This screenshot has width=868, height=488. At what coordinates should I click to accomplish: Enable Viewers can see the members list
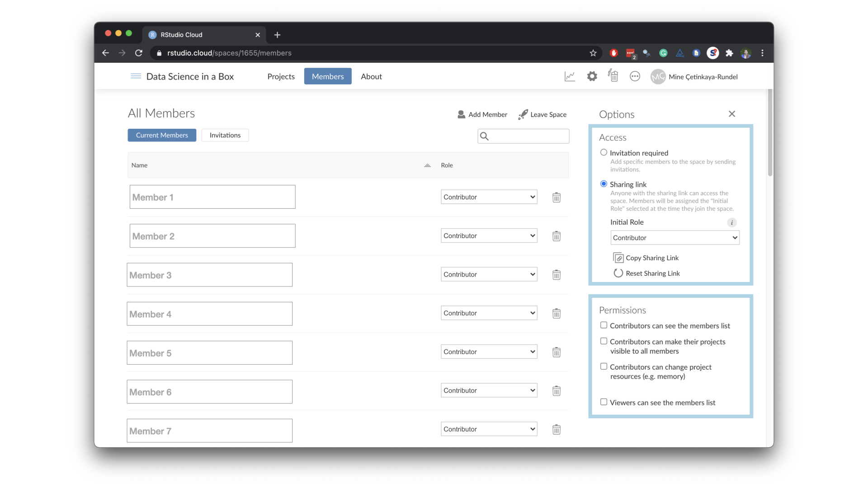[604, 402]
